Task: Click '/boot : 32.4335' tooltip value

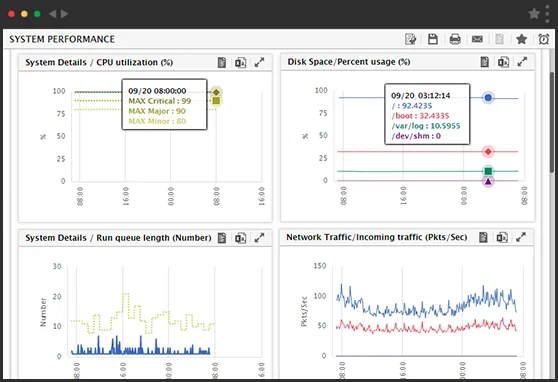Action: click(x=420, y=116)
